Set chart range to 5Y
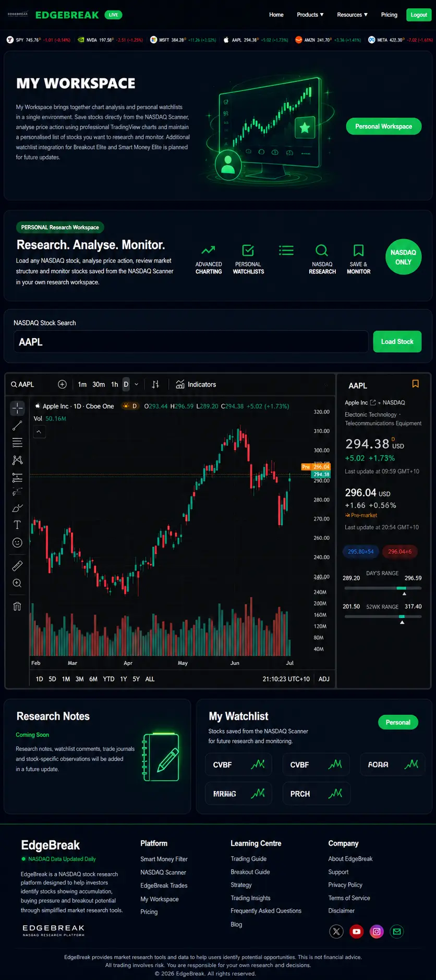Image resolution: width=436 pixels, height=980 pixels. [x=136, y=679]
